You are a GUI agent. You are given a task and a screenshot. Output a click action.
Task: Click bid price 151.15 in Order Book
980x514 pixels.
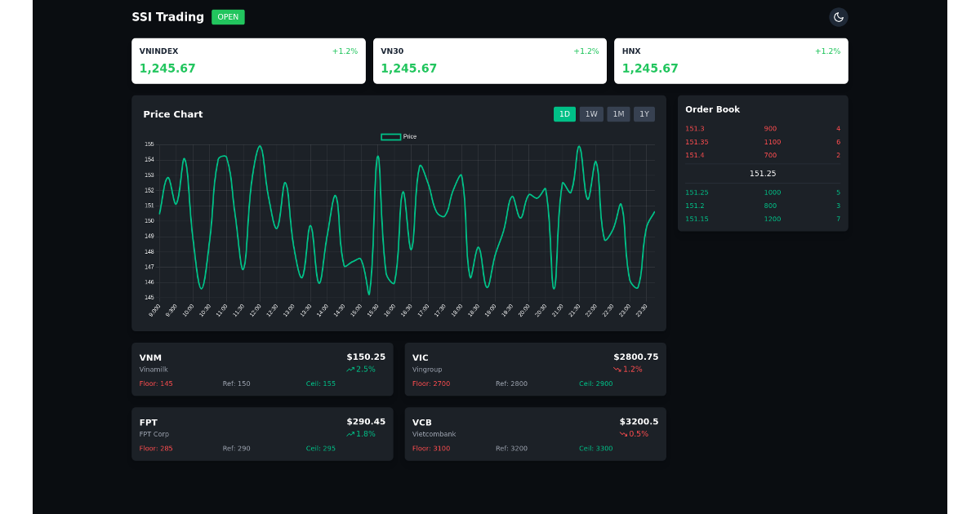point(695,219)
